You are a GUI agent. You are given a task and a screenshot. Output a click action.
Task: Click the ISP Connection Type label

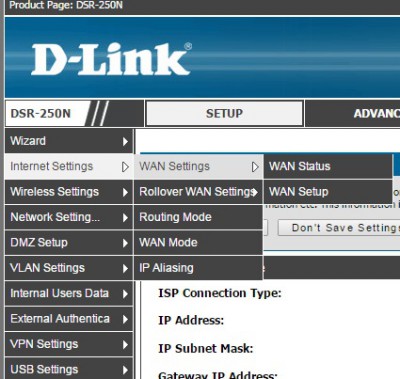pyautogui.click(x=220, y=293)
